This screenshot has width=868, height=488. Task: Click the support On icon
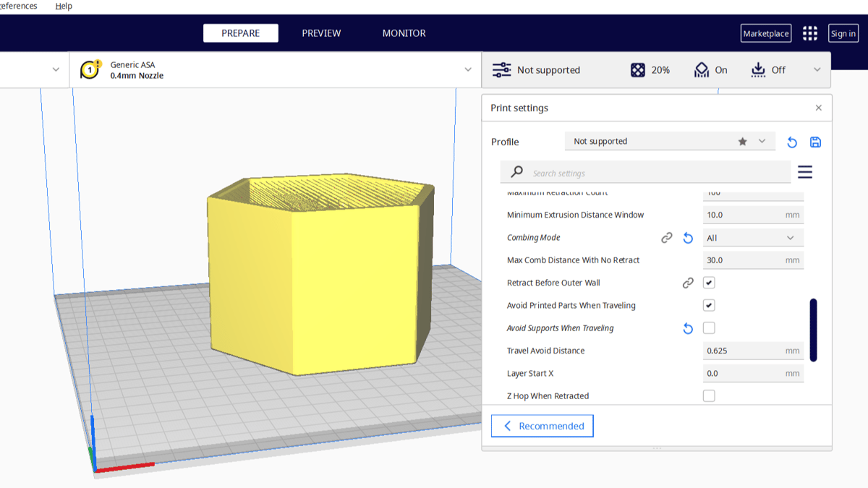pos(700,69)
